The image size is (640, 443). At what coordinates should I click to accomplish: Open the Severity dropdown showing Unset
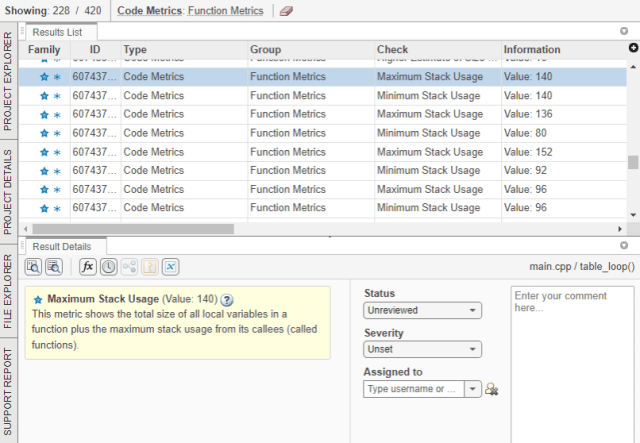pos(422,350)
